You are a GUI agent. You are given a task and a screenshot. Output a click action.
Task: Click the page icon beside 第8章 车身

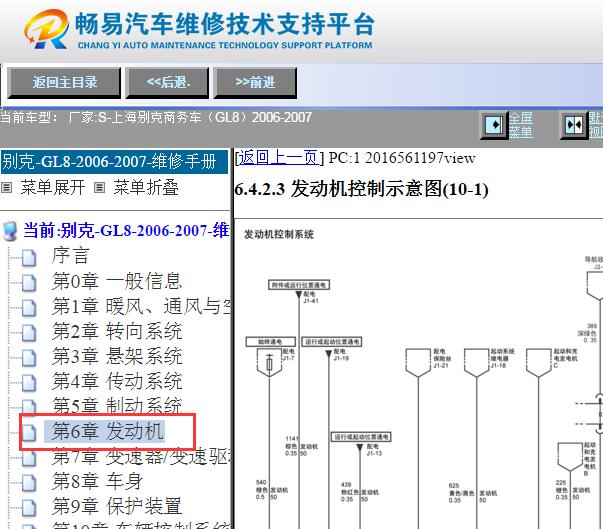point(29,482)
